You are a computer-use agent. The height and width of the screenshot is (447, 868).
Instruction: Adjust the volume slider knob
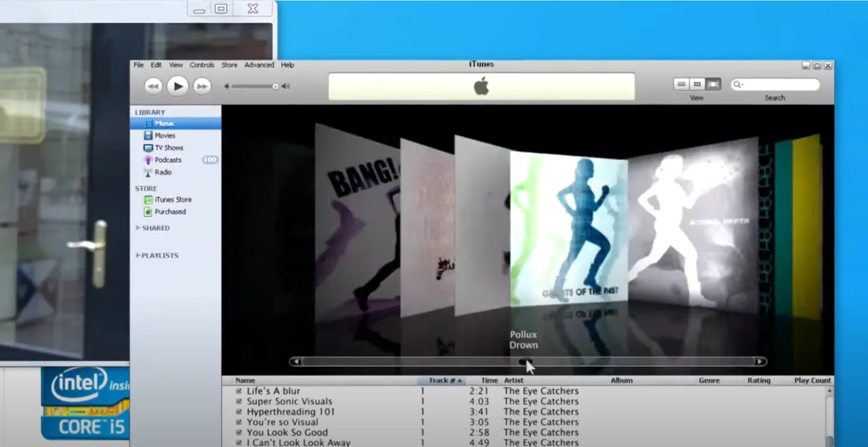click(x=275, y=86)
